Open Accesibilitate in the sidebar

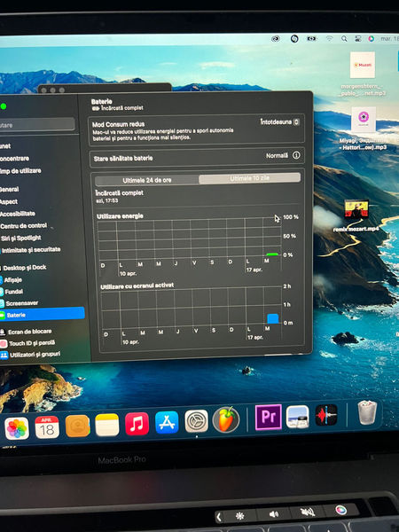coord(18,214)
